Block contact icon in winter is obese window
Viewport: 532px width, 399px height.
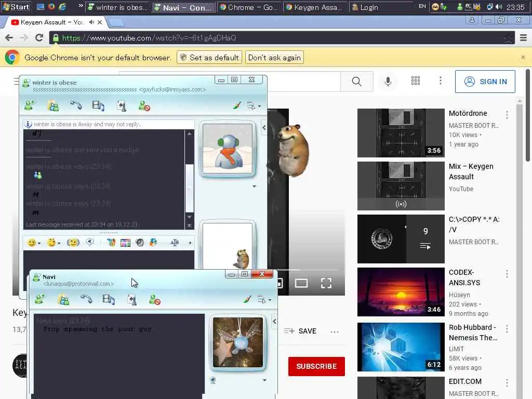click(x=144, y=106)
